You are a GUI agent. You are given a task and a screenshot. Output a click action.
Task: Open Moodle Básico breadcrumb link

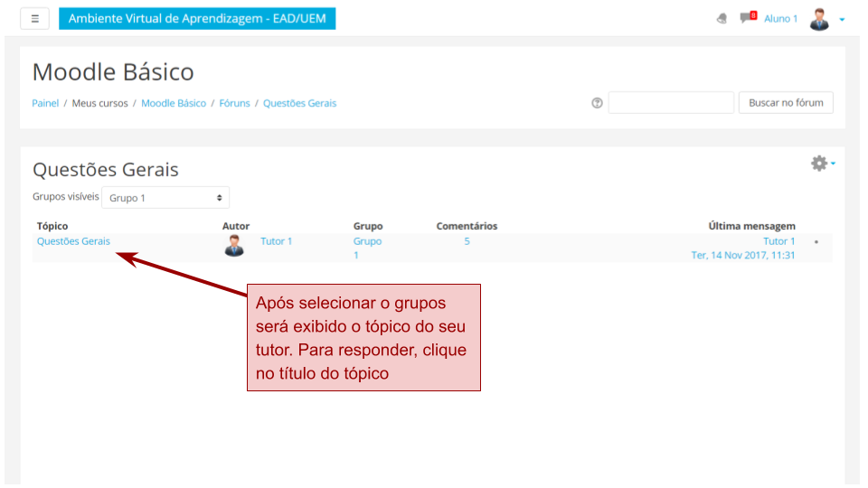(174, 103)
